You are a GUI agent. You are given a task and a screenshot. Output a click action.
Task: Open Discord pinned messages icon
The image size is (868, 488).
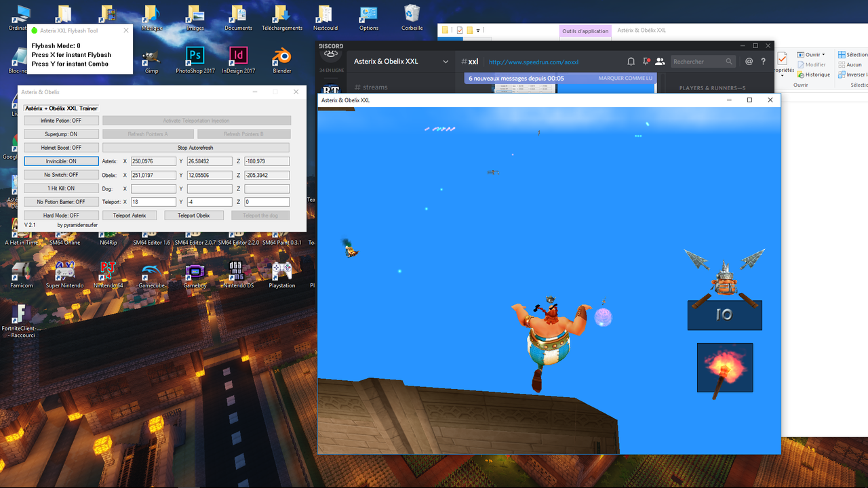[645, 61]
